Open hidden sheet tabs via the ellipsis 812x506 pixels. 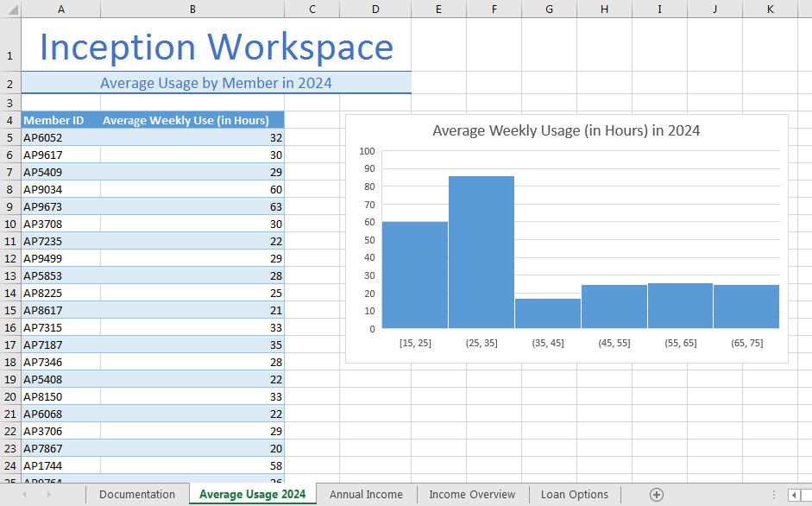tap(775, 494)
